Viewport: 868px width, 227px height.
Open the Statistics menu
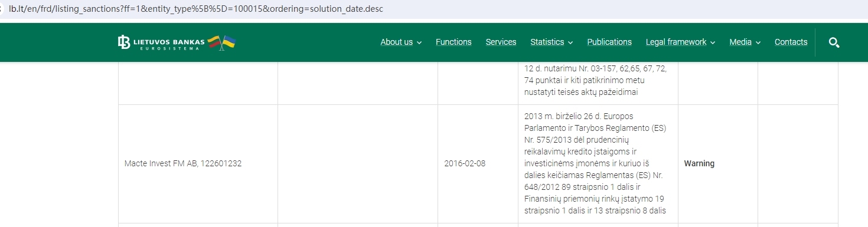coord(547,42)
